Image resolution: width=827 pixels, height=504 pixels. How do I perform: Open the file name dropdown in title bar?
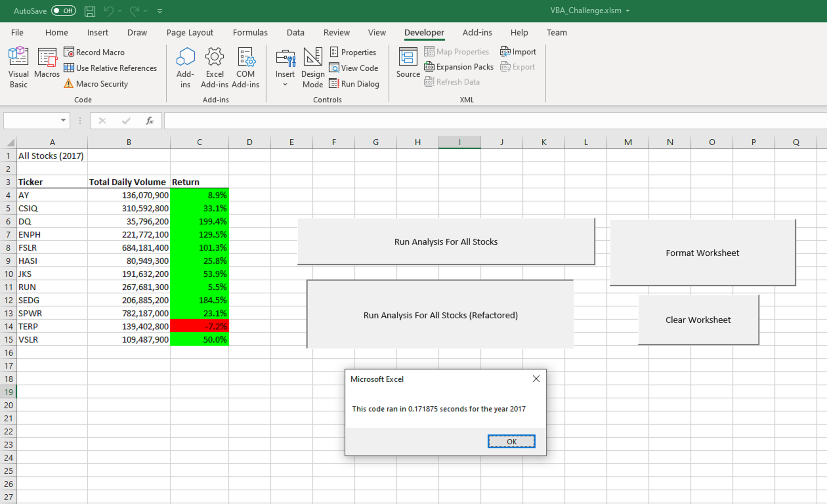(x=628, y=11)
